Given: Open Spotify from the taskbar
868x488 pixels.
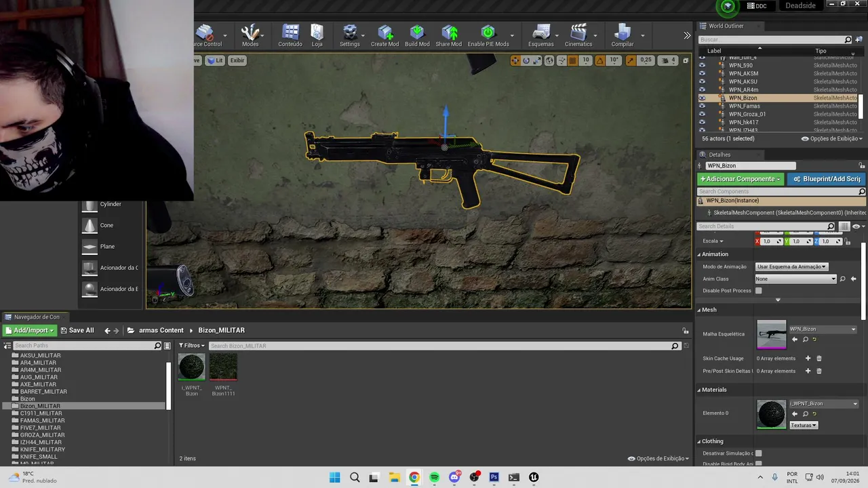Looking at the screenshot, I should point(434,477).
